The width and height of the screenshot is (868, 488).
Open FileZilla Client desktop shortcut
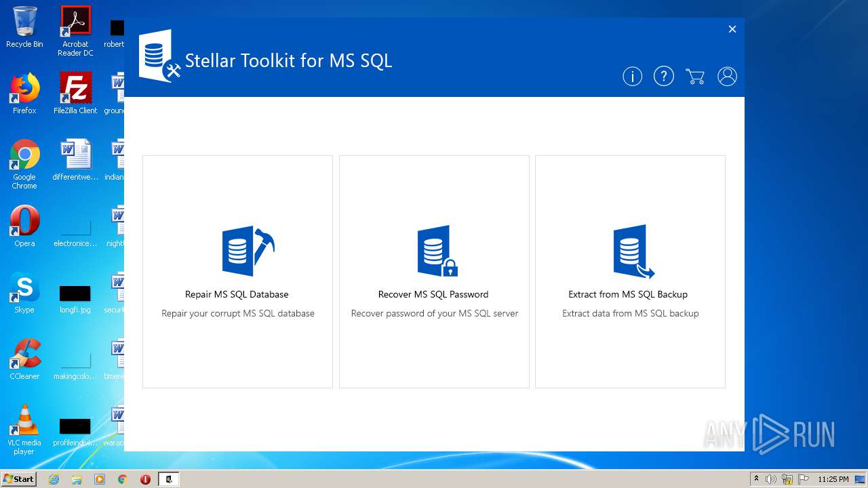(x=75, y=94)
